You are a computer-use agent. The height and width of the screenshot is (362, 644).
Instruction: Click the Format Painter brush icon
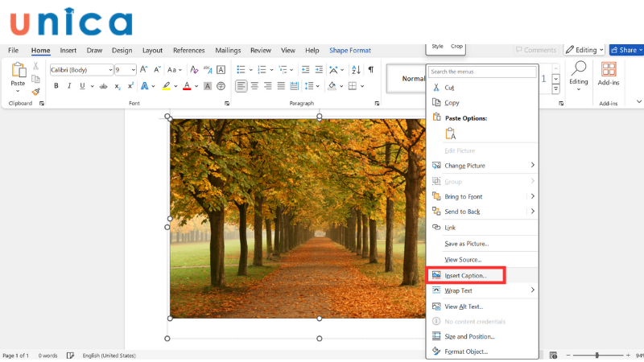tap(35, 93)
